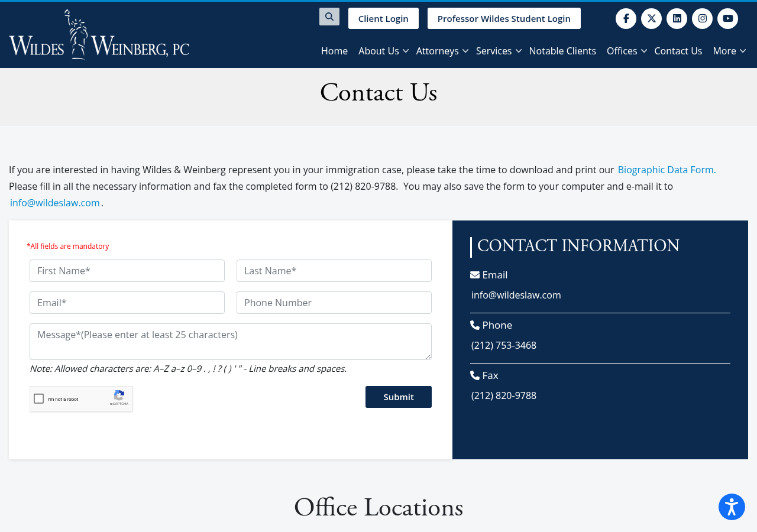
Task: Click the phone icon beside Fax
Action: [475, 375]
